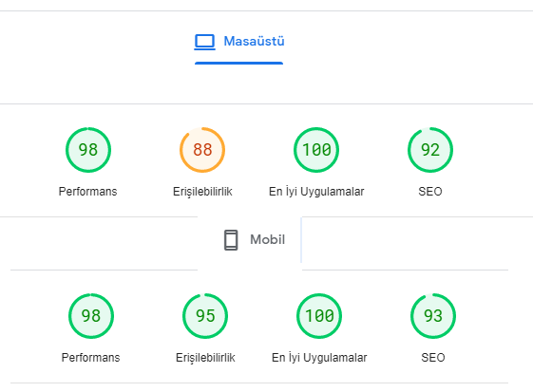The height and width of the screenshot is (392, 533).
Task: Click mobile Erişilebilirlik label text
Action: coord(205,358)
